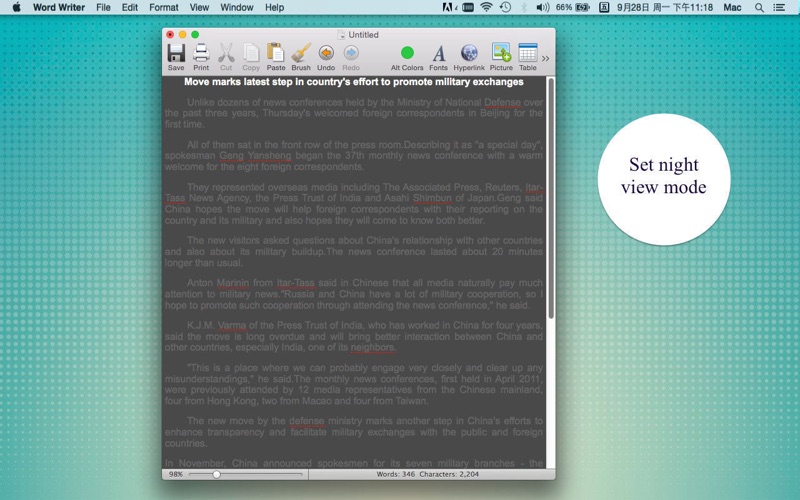The width and height of the screenshot is (800, 500).
Task: Click the Redo arrow icon
Action: (351, 53)
